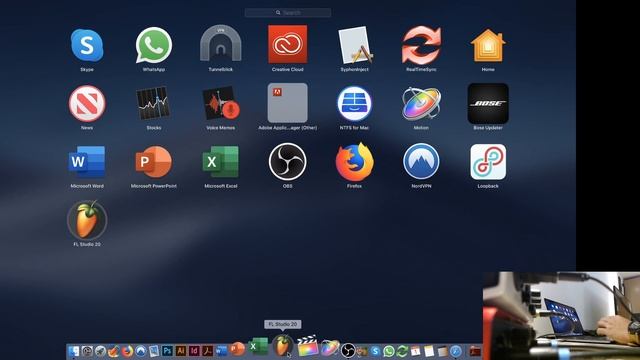Click the Excel icon in the Dock
The image size is (640, 360).
pos(258,347)
